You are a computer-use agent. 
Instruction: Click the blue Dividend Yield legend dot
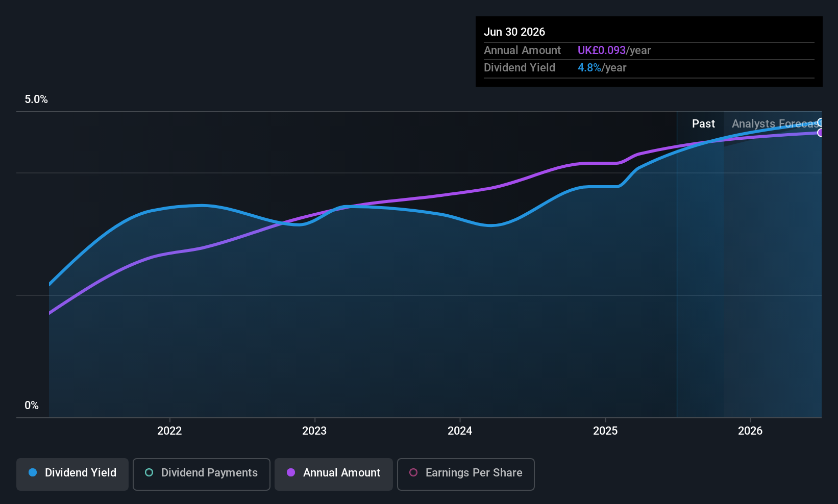33,472
